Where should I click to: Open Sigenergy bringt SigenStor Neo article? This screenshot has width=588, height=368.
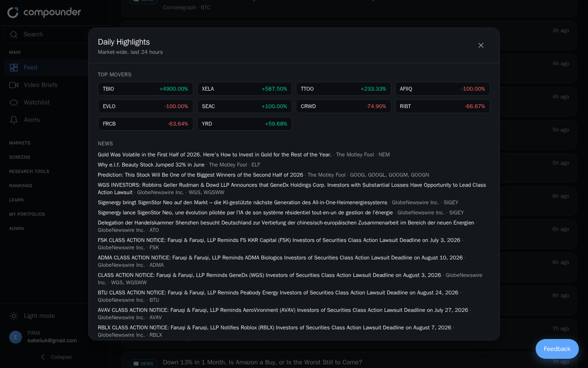[243, 202]
